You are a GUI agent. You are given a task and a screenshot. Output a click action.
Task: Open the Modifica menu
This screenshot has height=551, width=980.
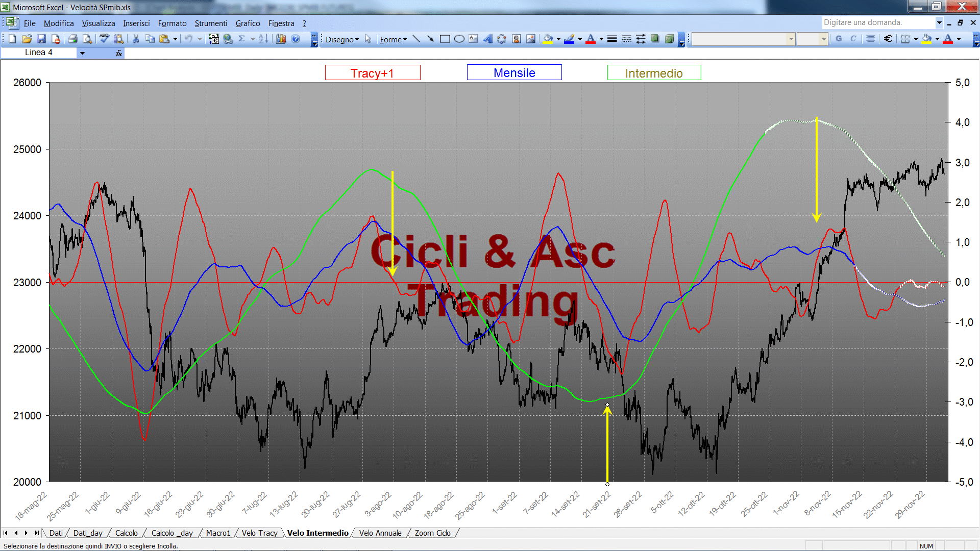coord(59,23)
